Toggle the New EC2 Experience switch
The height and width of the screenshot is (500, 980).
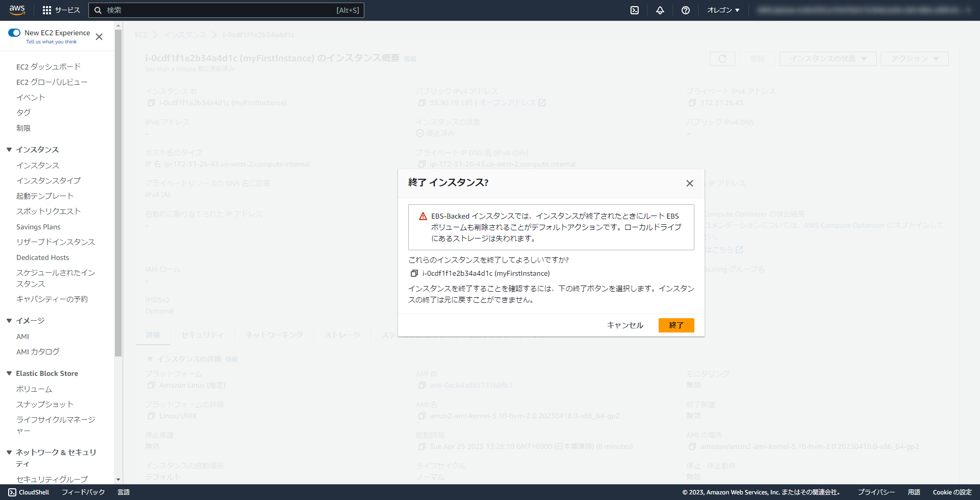(x=14, y=32)
